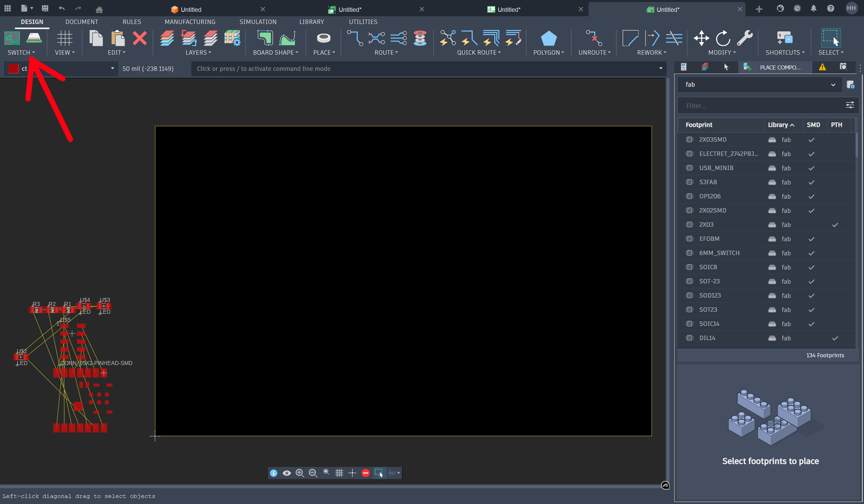Viewport: 864px width, 504px height.
Task: Switch to the MANUFACTURING ribbon tab
Action: tap(190, 22)
